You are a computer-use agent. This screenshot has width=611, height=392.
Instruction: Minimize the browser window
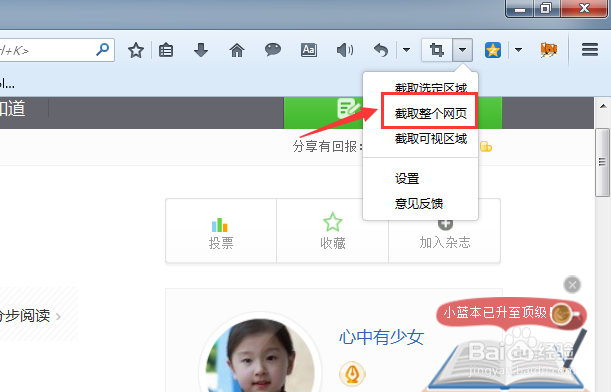click(520, 9)
